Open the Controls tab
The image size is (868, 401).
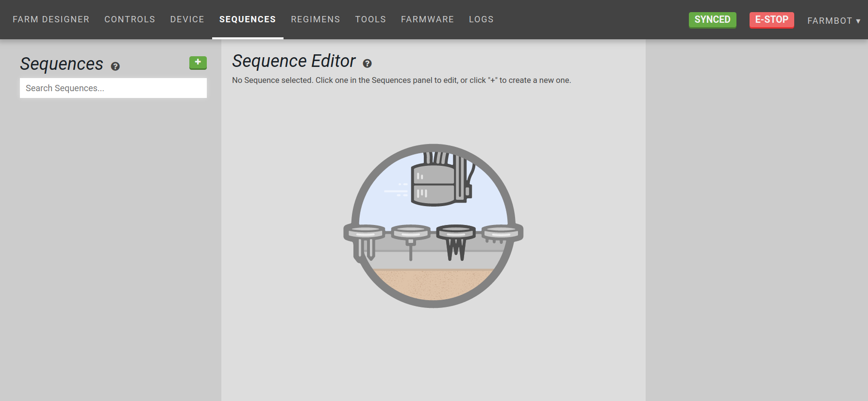point(130,19)
